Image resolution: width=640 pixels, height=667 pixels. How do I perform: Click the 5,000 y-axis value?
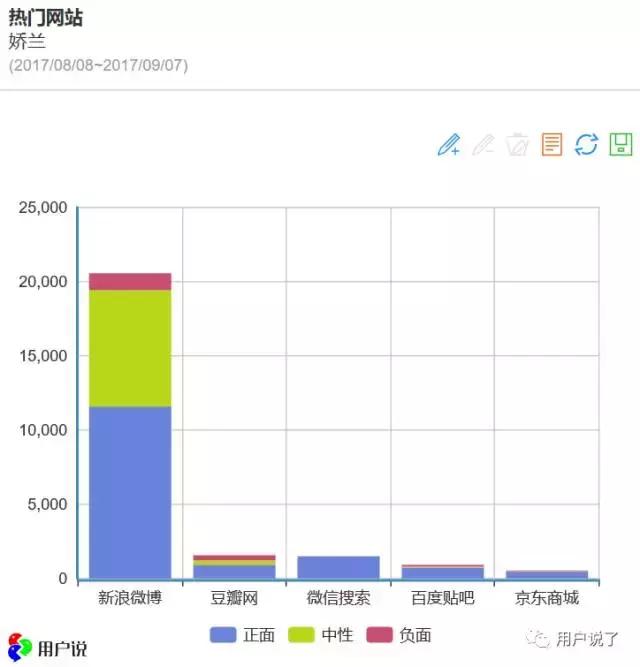(x=47, y=505)
